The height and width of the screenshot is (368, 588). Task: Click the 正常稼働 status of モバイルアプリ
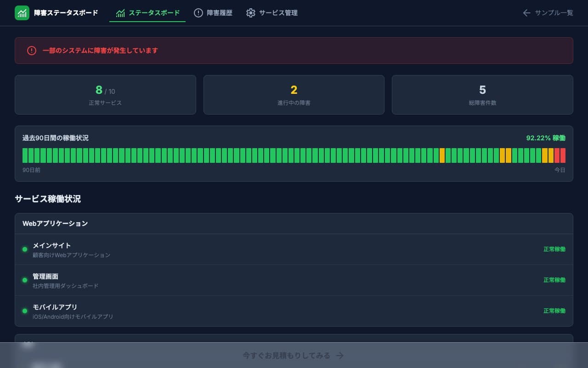[554, 311]
